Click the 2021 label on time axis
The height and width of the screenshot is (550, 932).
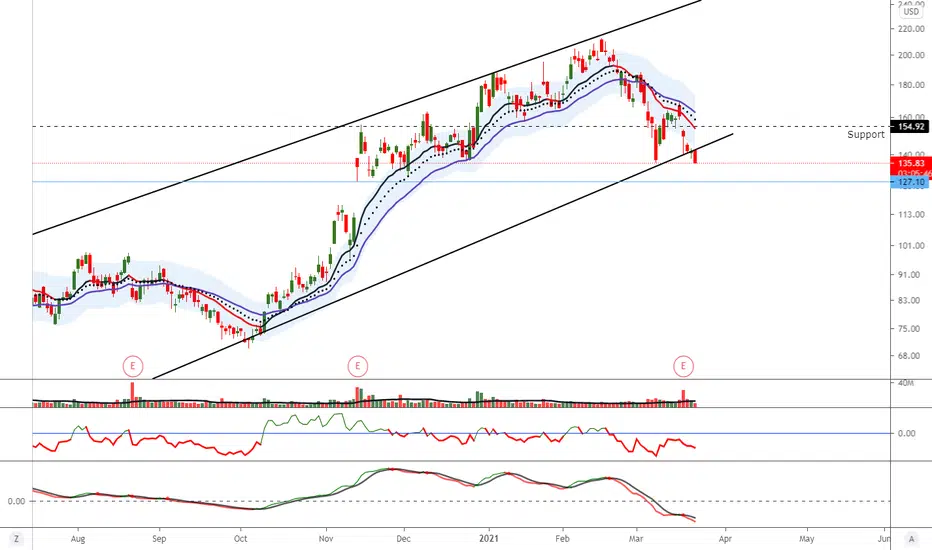point(489,539)
